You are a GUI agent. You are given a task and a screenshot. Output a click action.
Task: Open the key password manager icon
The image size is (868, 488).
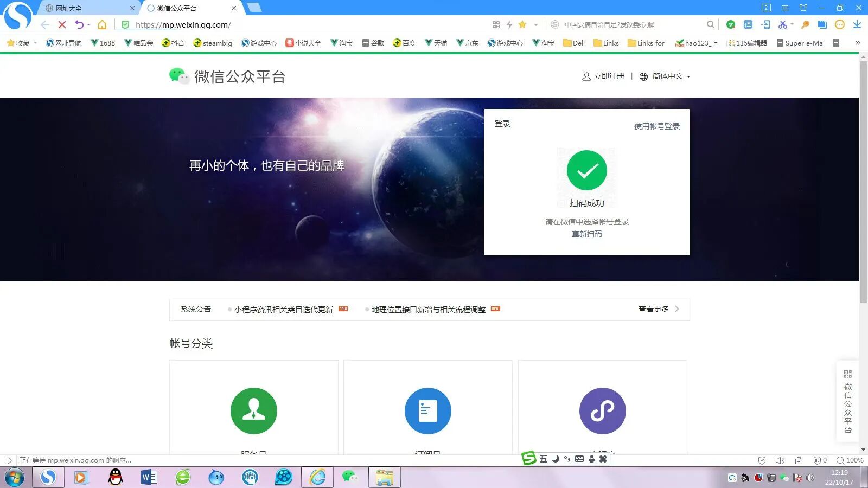(x=806, y=24)
